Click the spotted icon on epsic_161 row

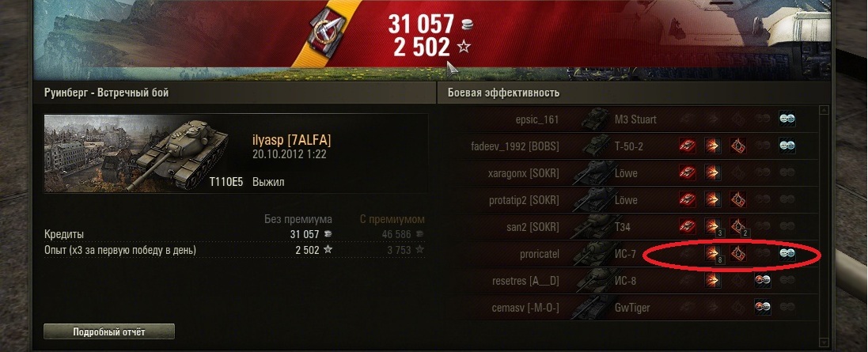[787, 119]
